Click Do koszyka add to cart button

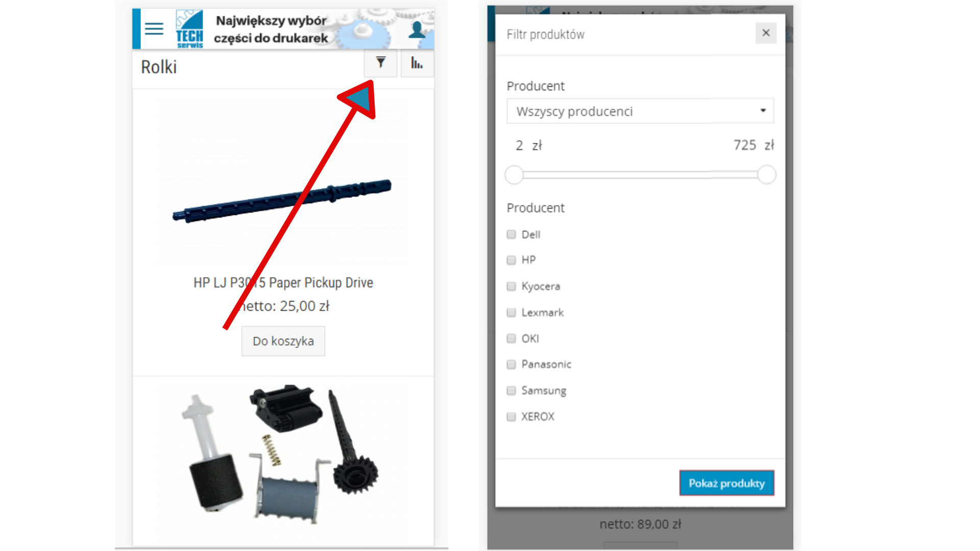coord(282,340)
